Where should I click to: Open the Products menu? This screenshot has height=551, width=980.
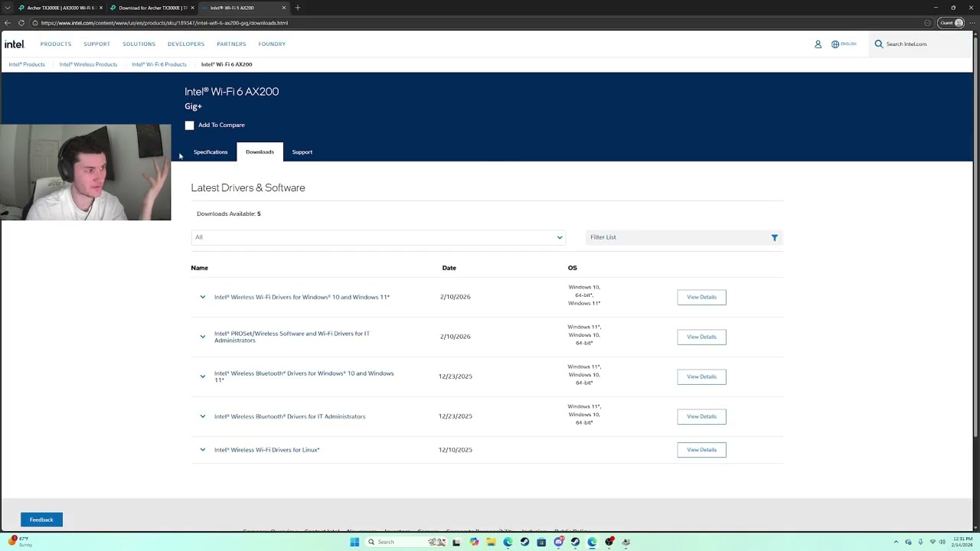click(56, 44)
